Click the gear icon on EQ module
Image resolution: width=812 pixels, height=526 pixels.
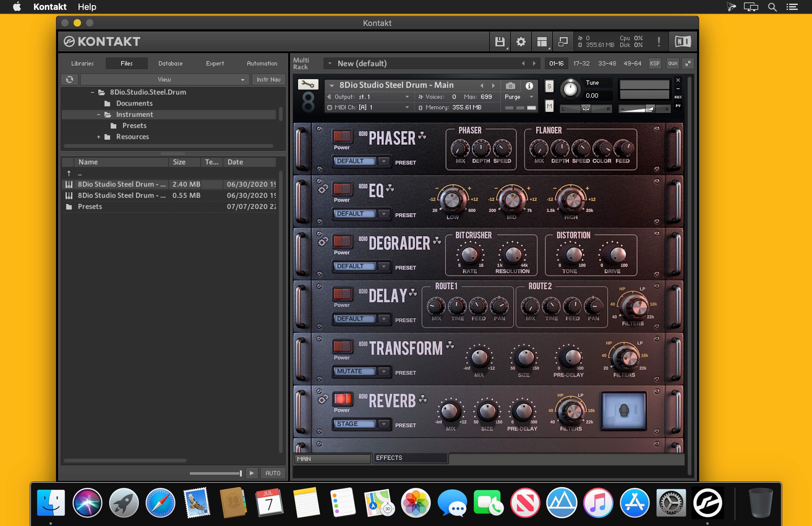[323, 189]
